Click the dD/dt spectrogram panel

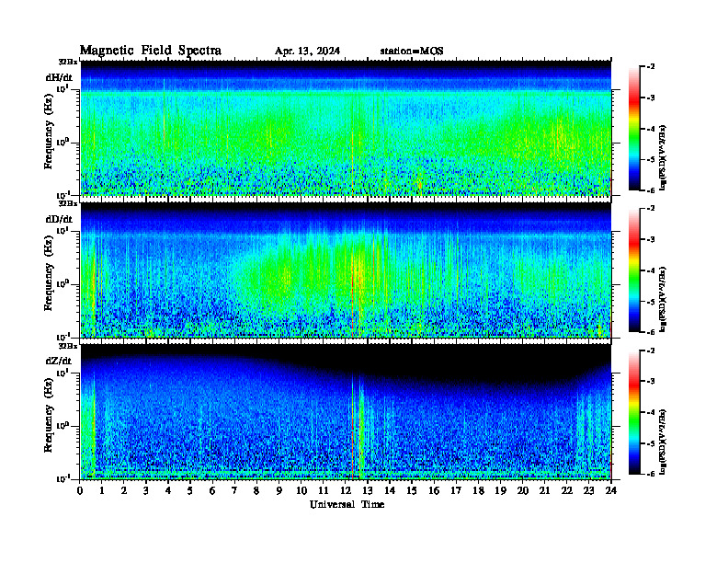(x=346, y=270)
